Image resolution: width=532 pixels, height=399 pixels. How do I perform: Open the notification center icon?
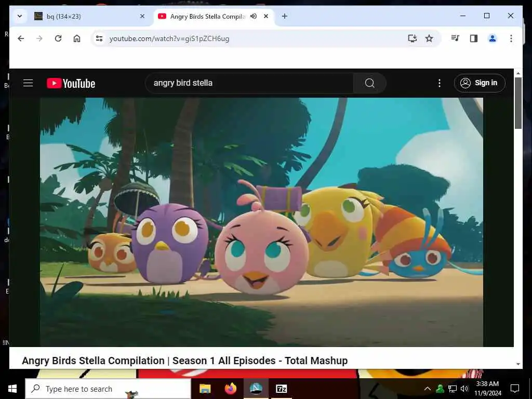point(515,389)
